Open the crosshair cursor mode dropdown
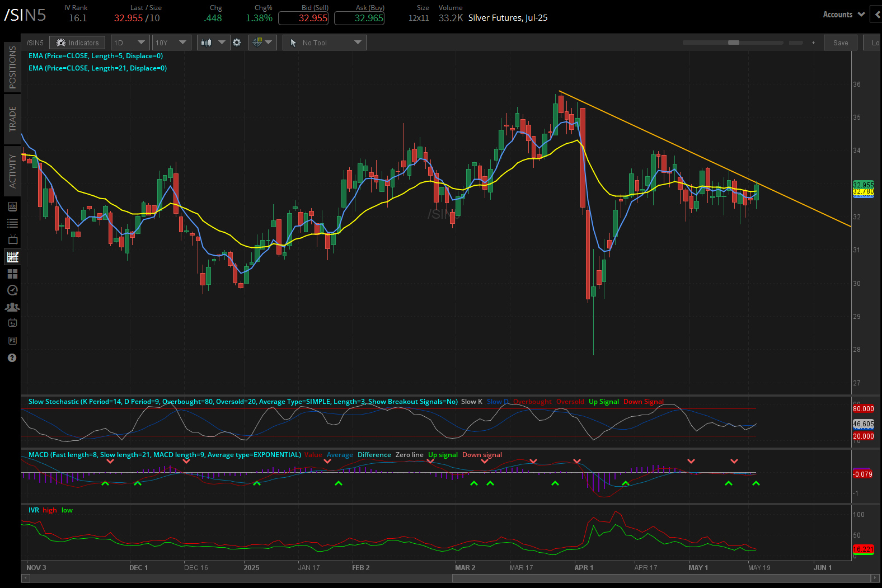 (262, 43)
